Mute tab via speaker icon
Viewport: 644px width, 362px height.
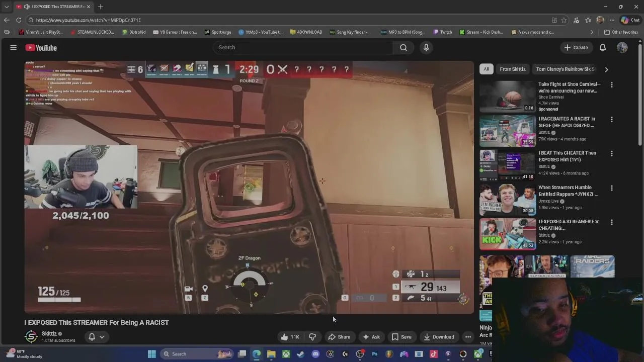[x=27, y=7]
